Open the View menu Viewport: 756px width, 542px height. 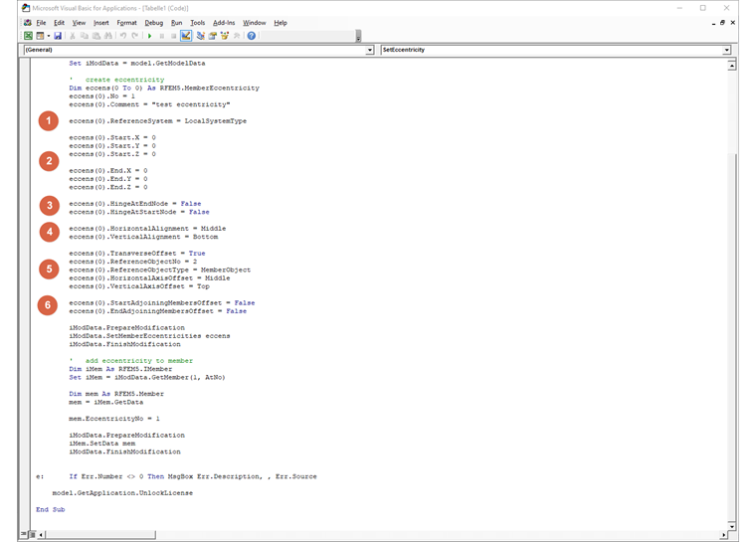[79, 23]
